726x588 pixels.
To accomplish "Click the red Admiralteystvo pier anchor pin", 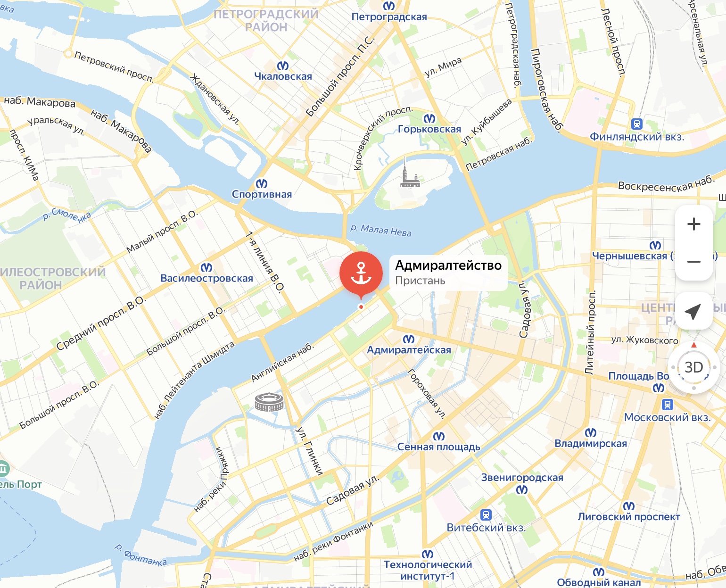I will coord(361,274).
